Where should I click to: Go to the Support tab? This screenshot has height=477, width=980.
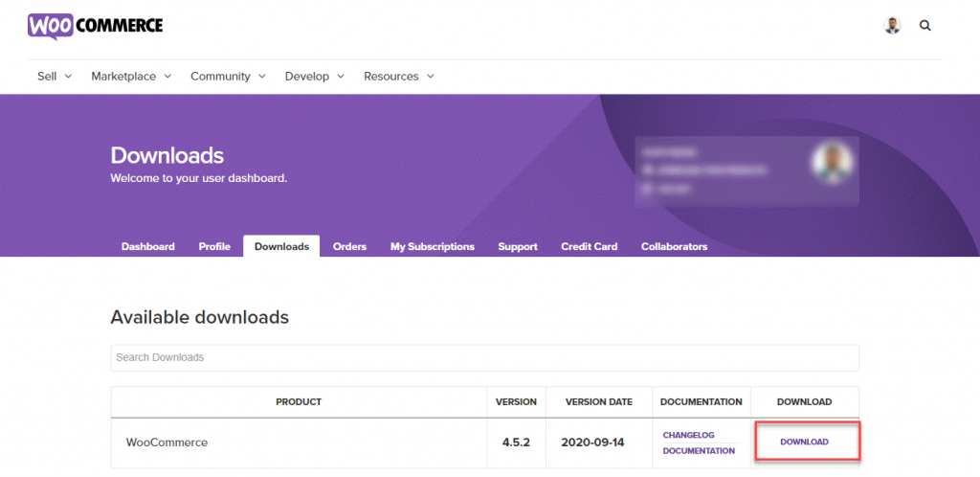(x=518, y=246)
